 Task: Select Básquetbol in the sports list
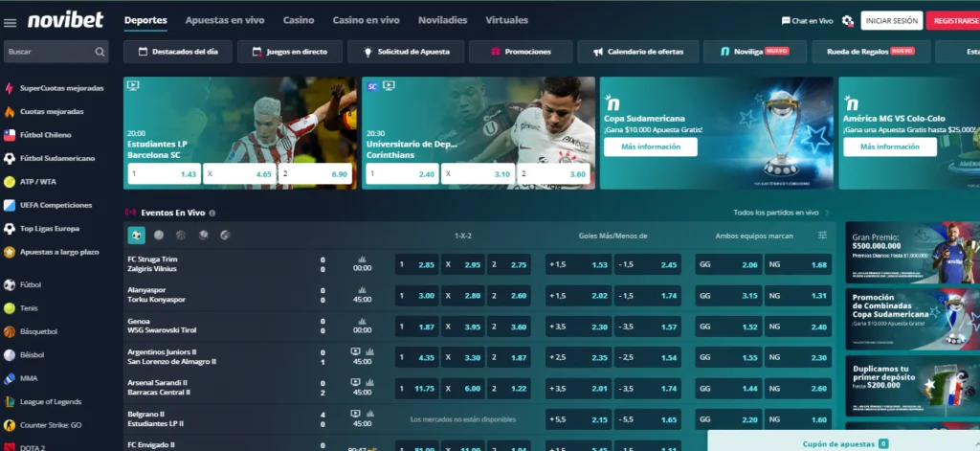[x=31, y=331]
